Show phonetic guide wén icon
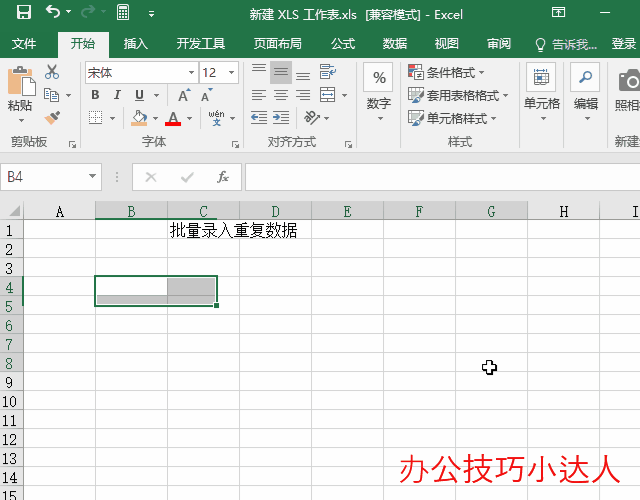 [x=216, y=118]
